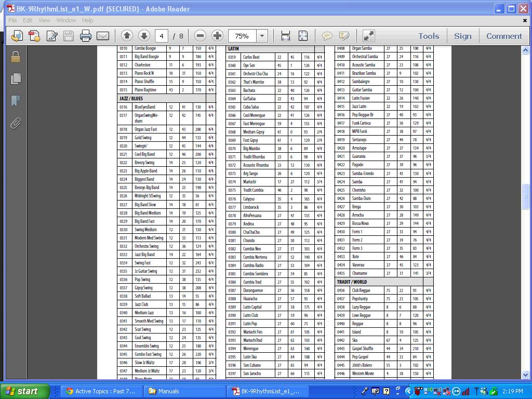
Task: Click the 'Big Apple Band' rhythm name
Action: tap(145, 171)
